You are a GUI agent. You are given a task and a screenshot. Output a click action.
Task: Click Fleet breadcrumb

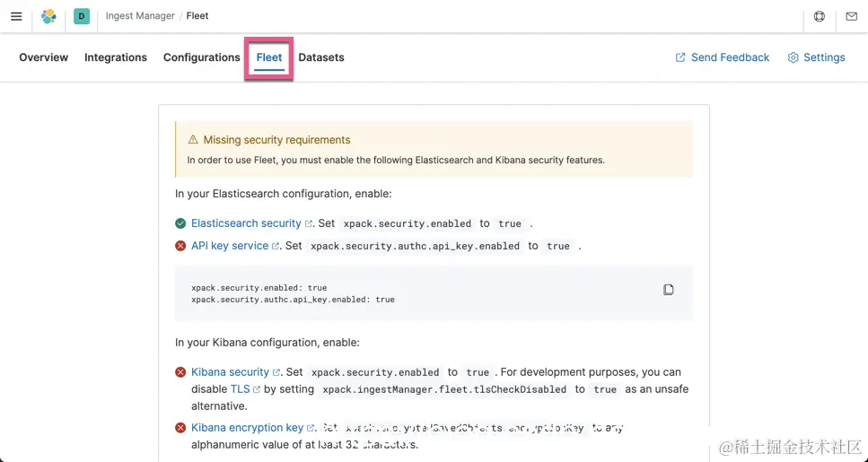(x=197, y=16)
